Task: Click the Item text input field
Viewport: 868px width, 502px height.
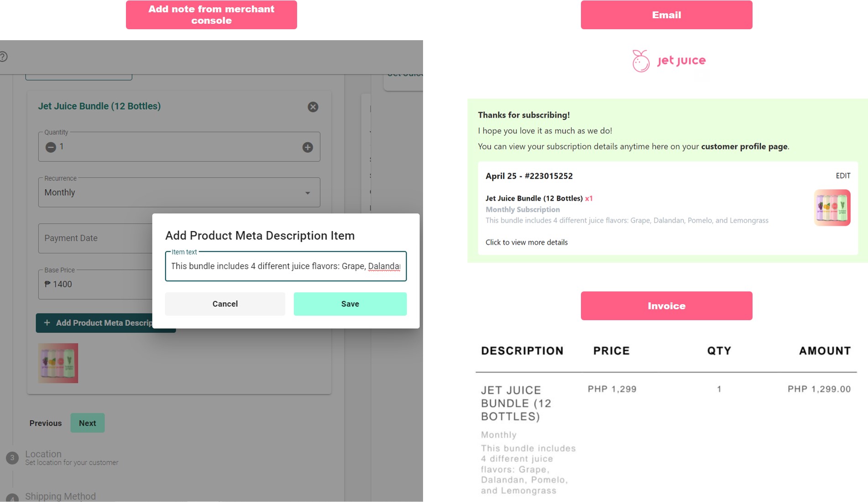Action: click(x=286, y=266)
